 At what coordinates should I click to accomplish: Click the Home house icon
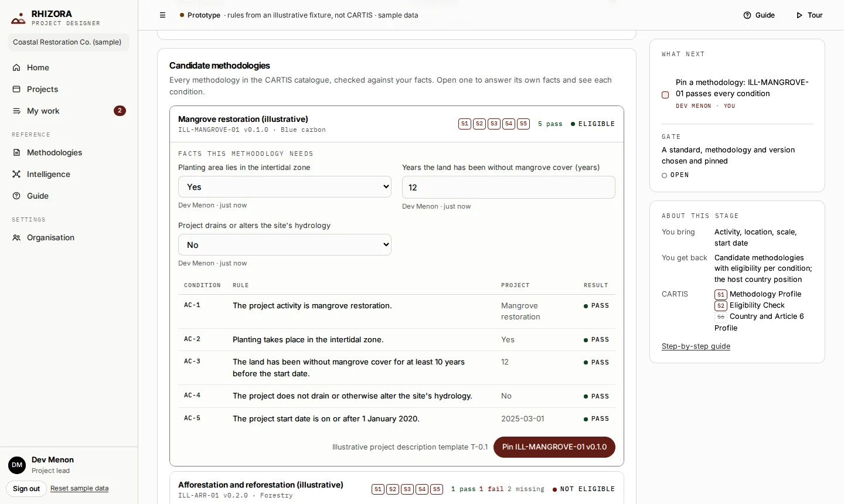pyautogui.click(x=16, y=67)
